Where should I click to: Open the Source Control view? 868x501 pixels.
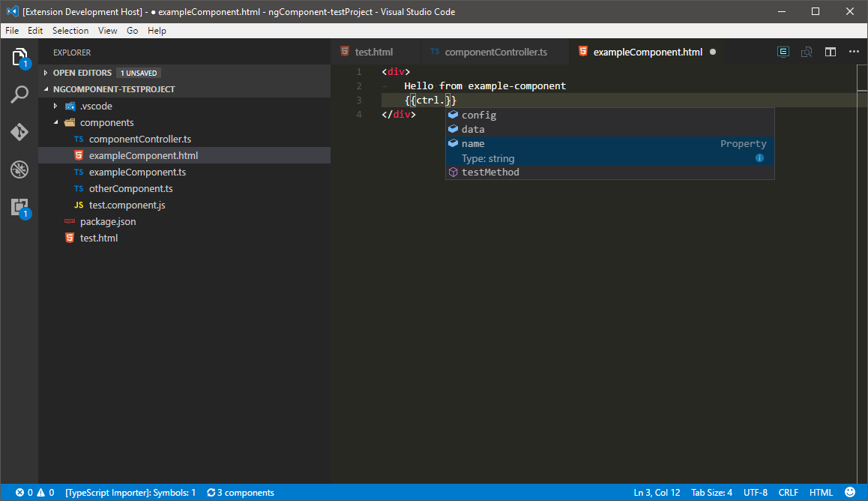click(x=19, y=132)
